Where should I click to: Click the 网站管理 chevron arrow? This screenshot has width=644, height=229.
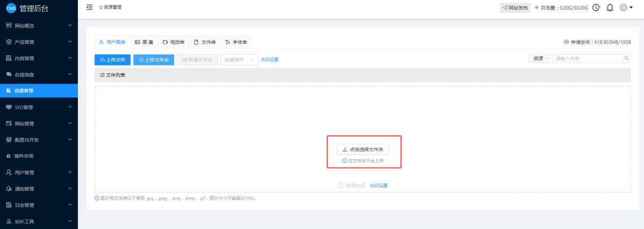(70, 123)
